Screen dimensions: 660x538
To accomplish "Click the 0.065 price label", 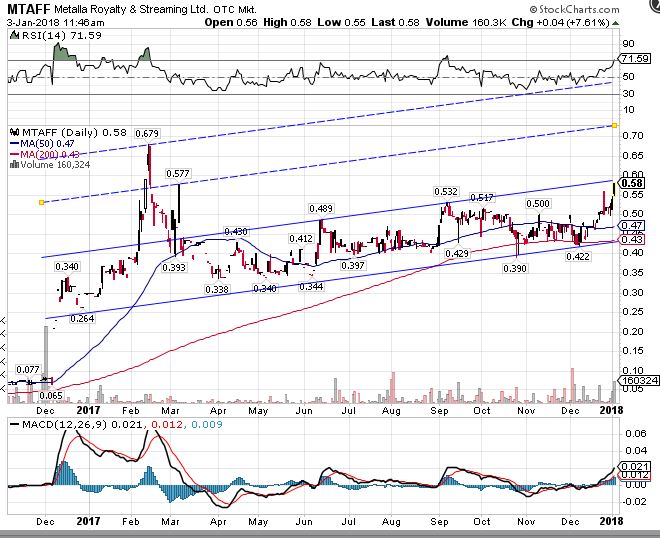I will coord(51,395).
